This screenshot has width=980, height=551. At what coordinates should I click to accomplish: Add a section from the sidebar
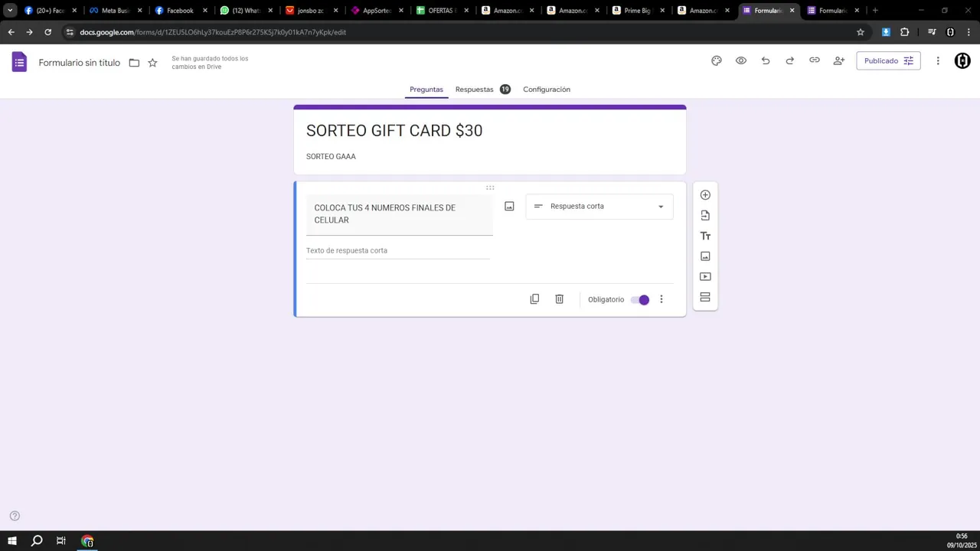pos(705,297)
